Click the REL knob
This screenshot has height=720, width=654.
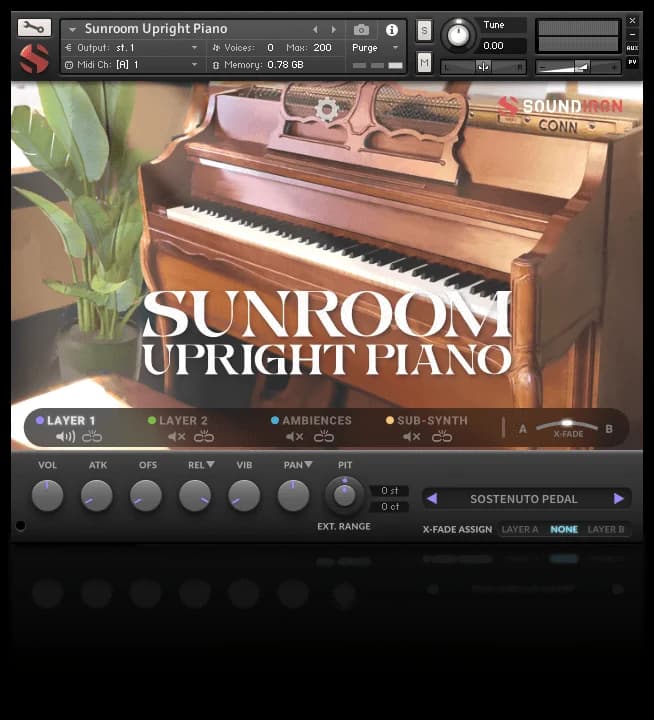point(195,495)
